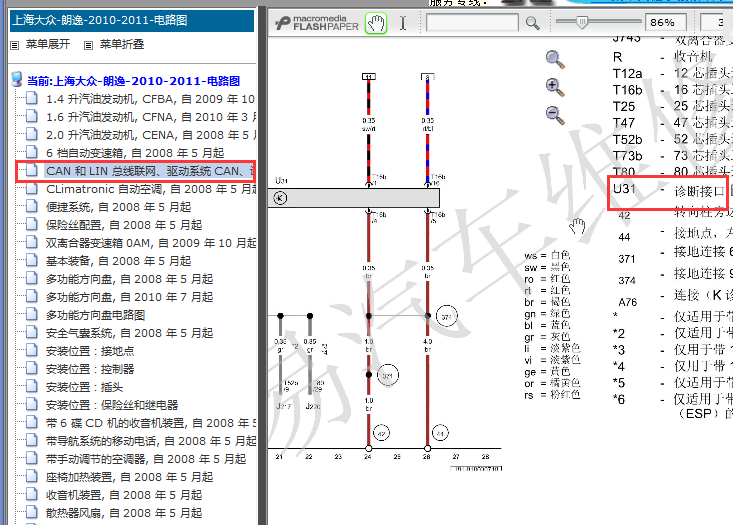Screen dimensions: 733x525
Task: Open 6 档自动变速箱 document
Action: pos(135,153)
